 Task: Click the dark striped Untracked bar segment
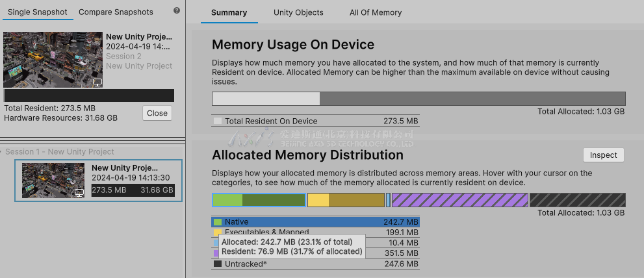pyautogui.click(x=575, y=200)
